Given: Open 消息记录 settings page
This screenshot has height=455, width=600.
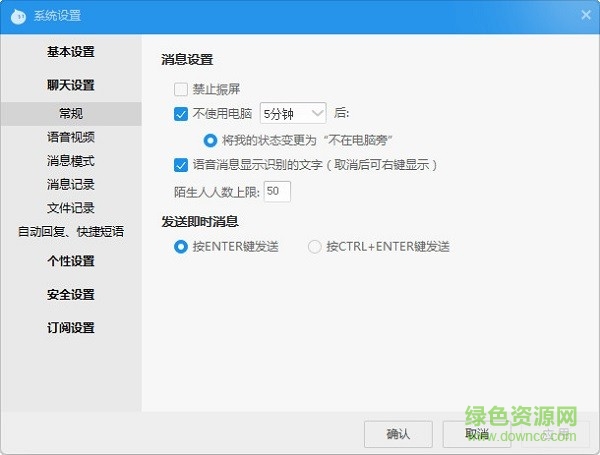Looking at the screenshot, I should (x=70, y=185).
